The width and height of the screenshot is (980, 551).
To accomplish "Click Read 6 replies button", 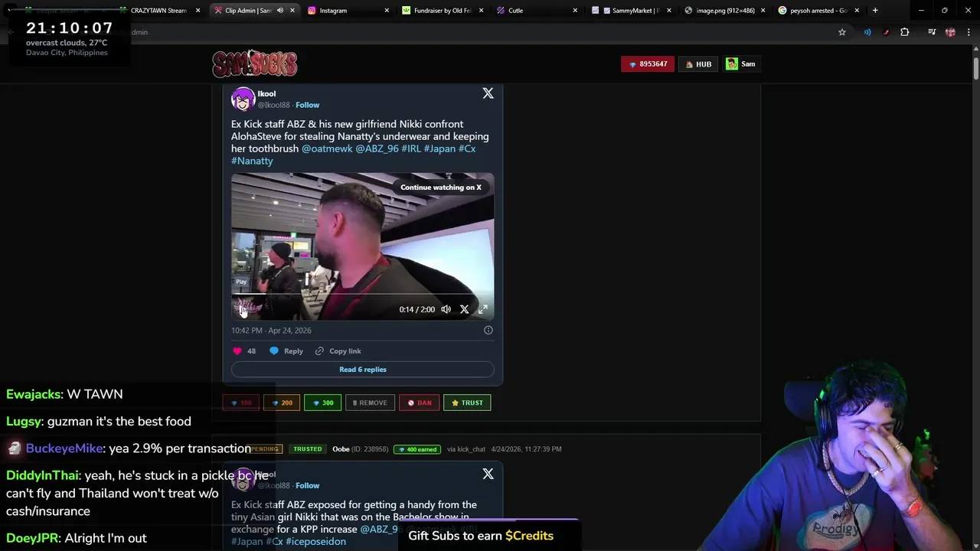I will coord(363,370).
